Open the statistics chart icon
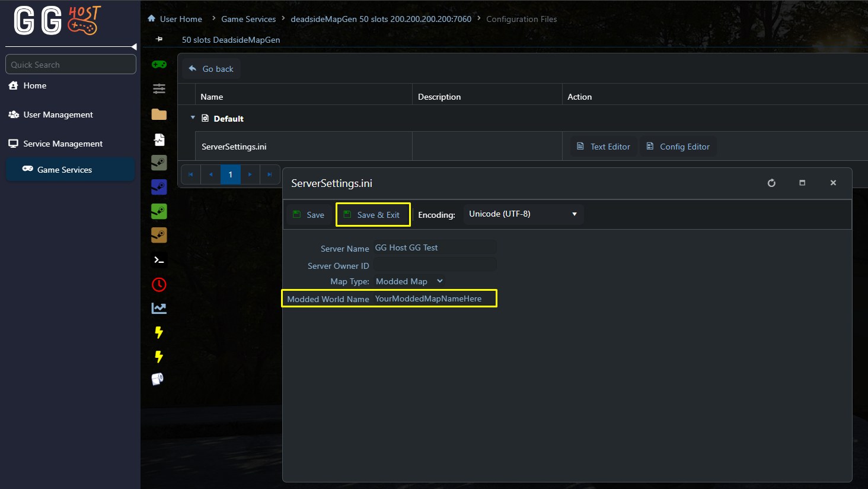This screenshot has height=489, width=868. 159,308
